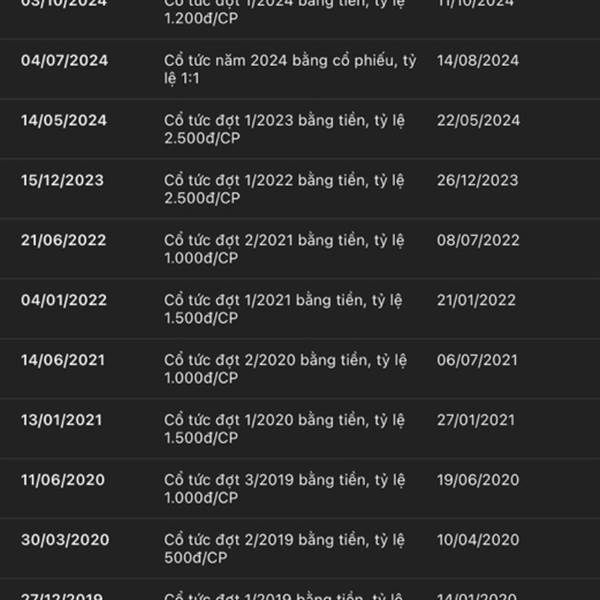Open the đợt 1/2023 cash dividend description
This screenshot has height=600, width=600.
pos(284,129)
